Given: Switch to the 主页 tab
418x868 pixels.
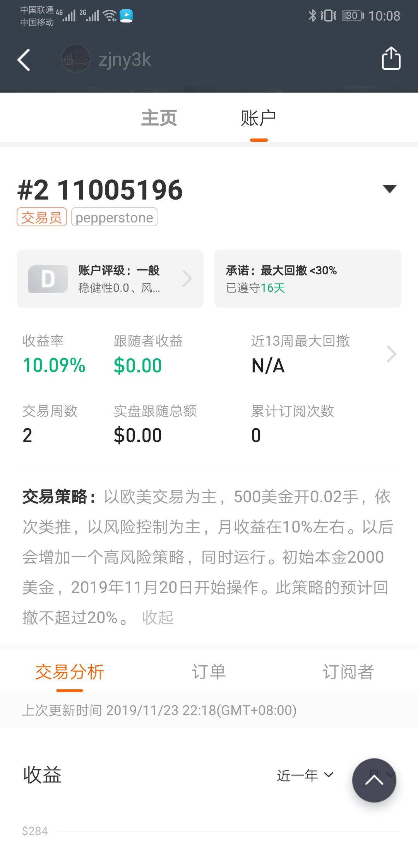Looking at the screenshot, I should click(159, 118).
